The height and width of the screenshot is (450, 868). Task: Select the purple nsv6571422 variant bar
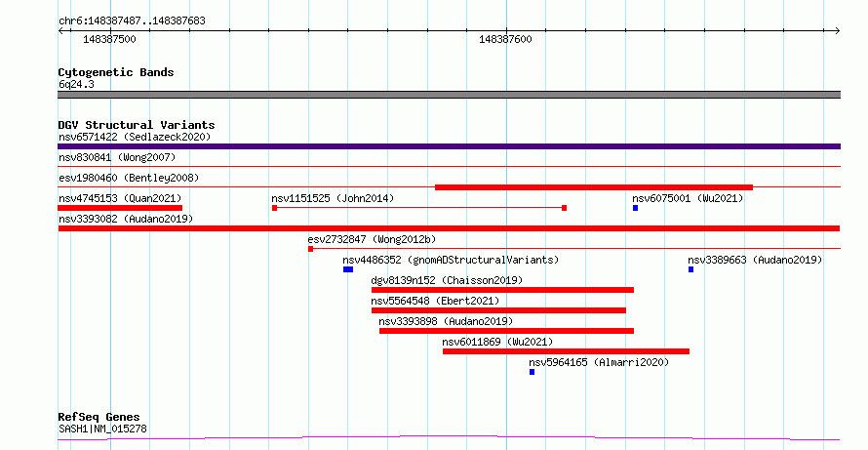(449, 146)
